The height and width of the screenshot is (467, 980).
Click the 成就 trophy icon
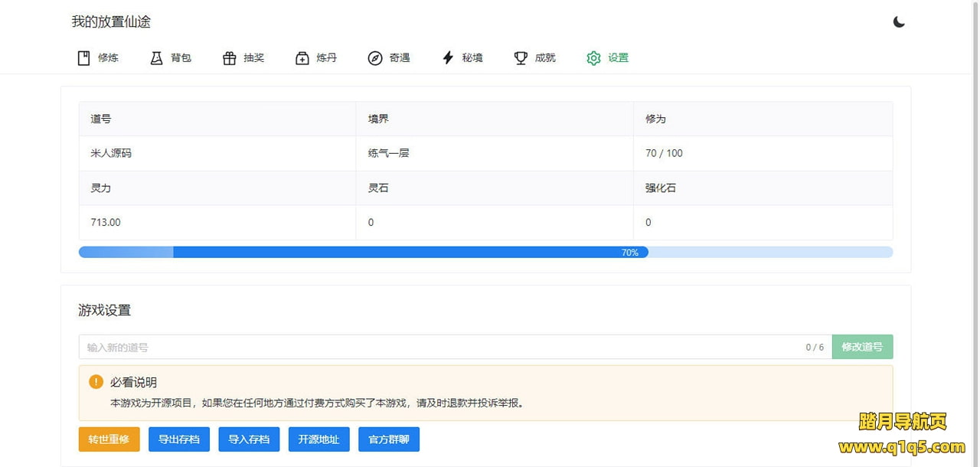pos(521,58)
